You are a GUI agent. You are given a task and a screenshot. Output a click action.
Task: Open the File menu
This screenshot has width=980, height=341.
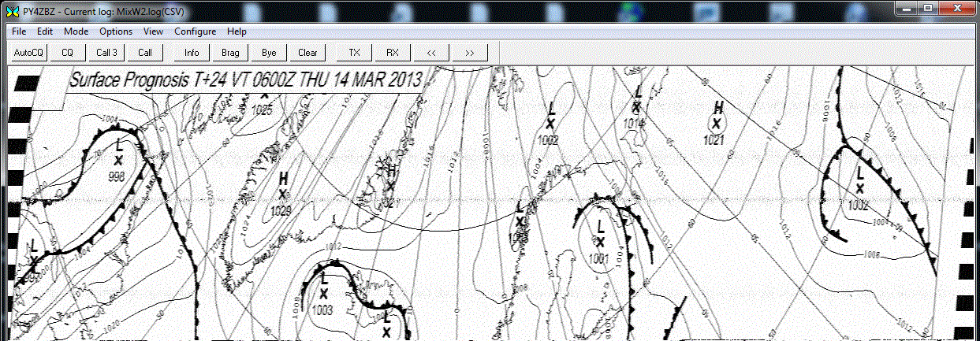click(19, 32)
